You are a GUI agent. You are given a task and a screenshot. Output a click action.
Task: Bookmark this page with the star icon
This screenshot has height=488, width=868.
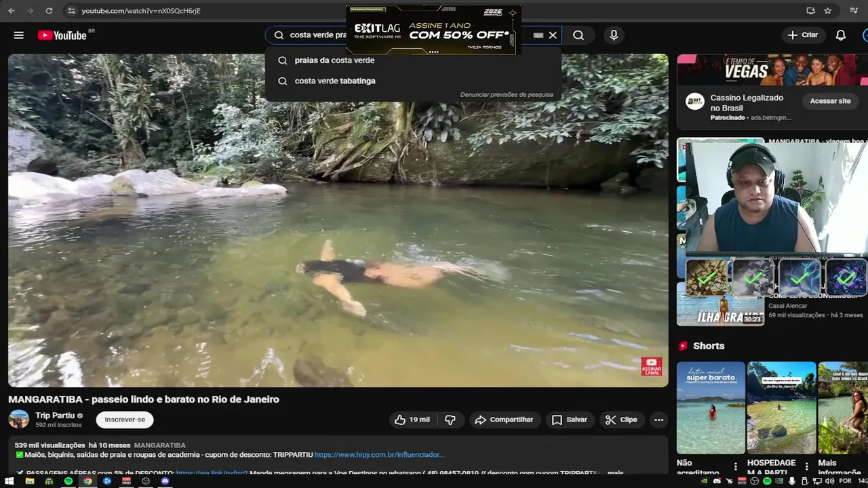pyautogui.click(x=827, y=11)
